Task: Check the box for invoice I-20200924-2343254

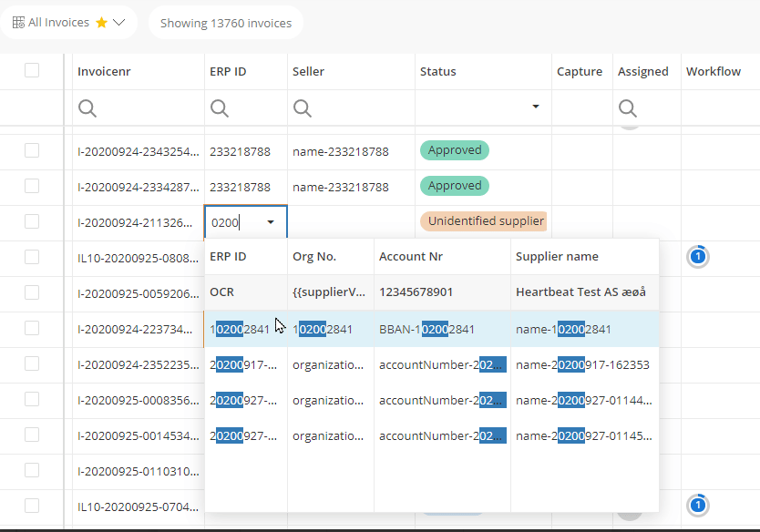Action: (x=32, y=150)
